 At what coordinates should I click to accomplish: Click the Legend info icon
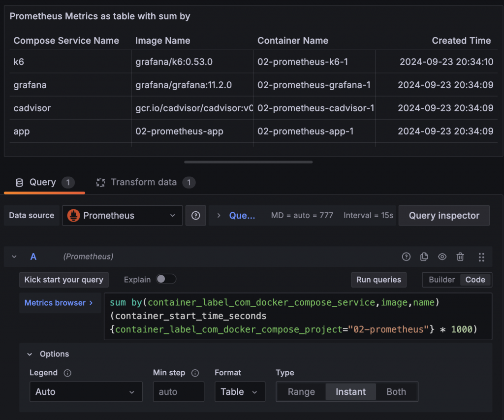click(68, 373)
